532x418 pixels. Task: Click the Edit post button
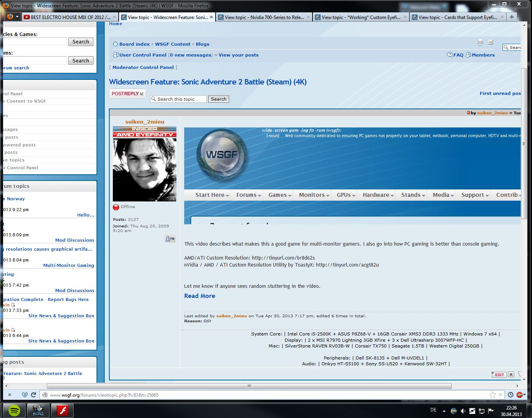pyautogui.click(x=499, y=375)
